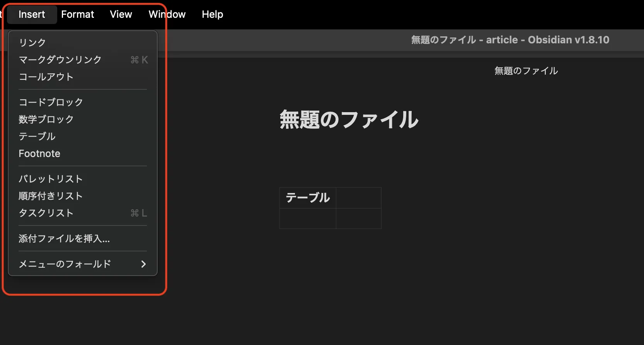Choose バレットリスト menu item

point(83,179)
